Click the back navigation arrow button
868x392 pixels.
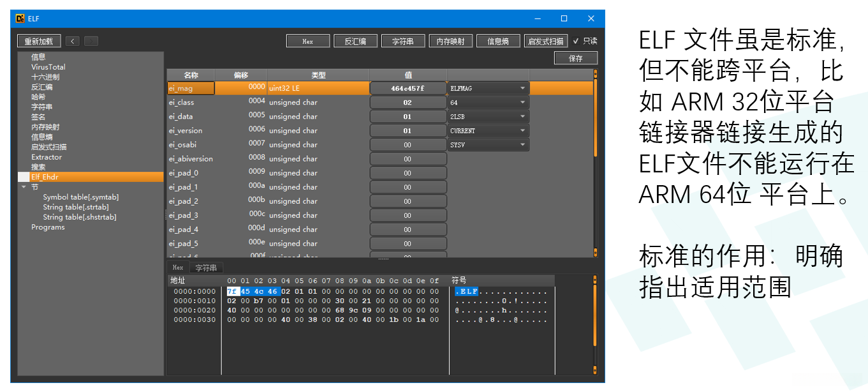pos(72,41)
